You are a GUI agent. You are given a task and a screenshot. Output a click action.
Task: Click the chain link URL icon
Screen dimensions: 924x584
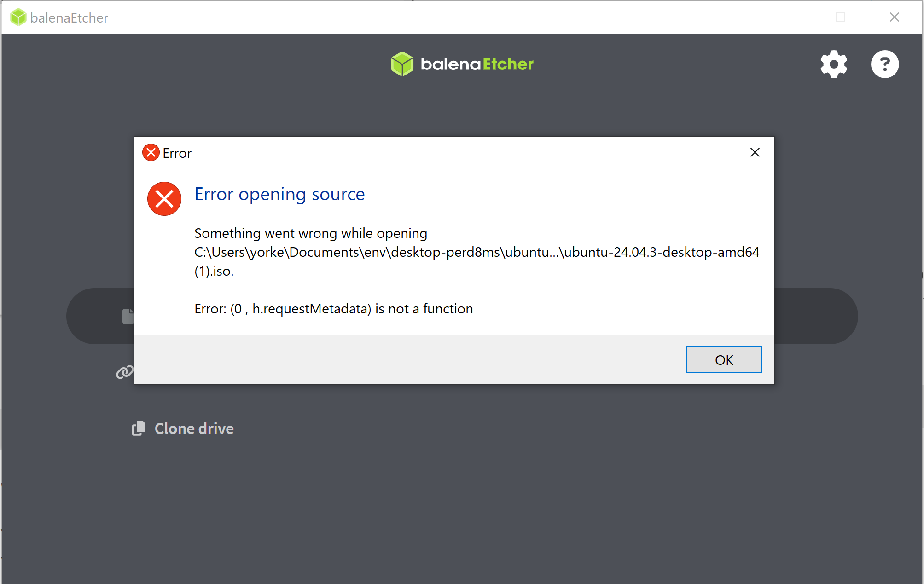click(124, 372)
